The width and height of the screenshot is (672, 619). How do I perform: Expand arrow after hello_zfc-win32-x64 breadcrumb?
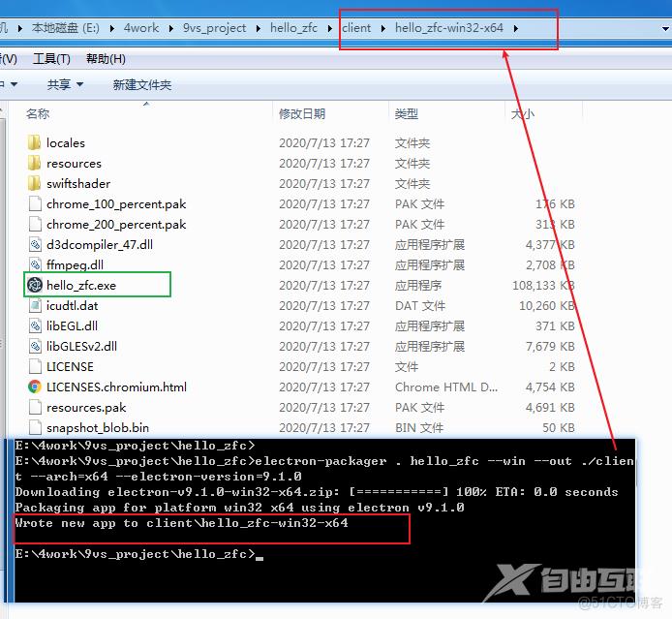pyautogui.click(x=515, y=29)
